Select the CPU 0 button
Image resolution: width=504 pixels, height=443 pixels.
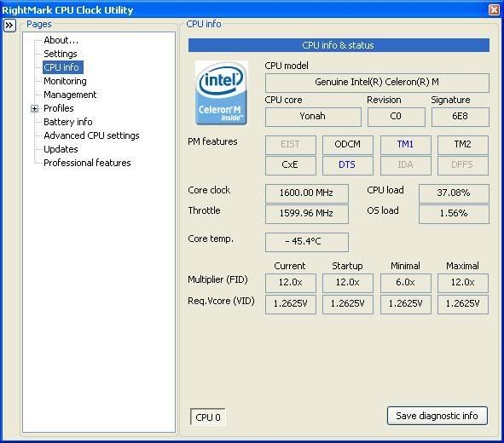(x=208, y=417)
